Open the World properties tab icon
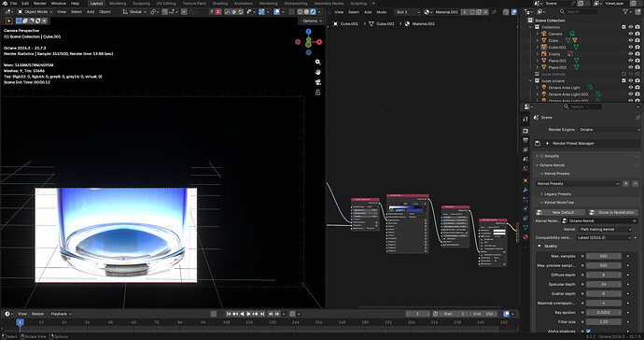Image resolution: width=644 pixels, height=340 pixels. coord(525,168)
